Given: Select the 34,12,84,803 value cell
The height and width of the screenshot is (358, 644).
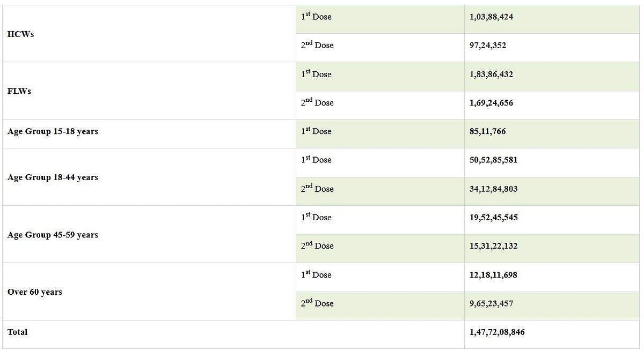Looking at the screenshot, I should click(493, 189).
